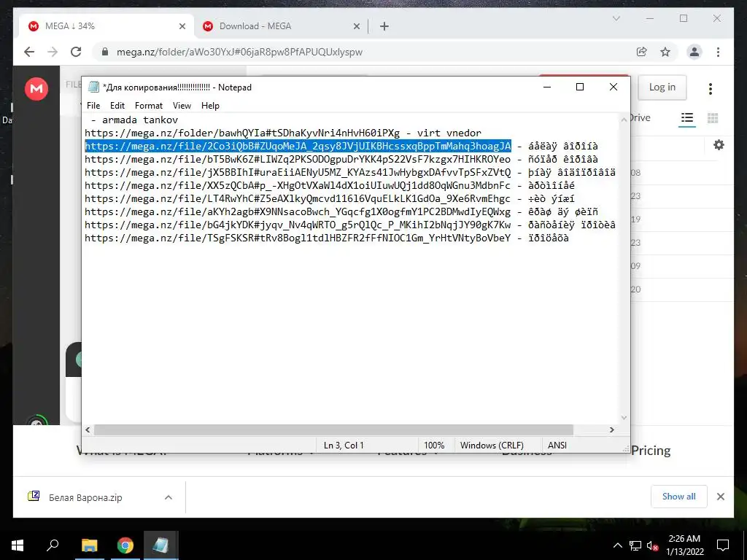Open Notepad File menu
This screenshot has width=747, height=560.
[93, 105]
